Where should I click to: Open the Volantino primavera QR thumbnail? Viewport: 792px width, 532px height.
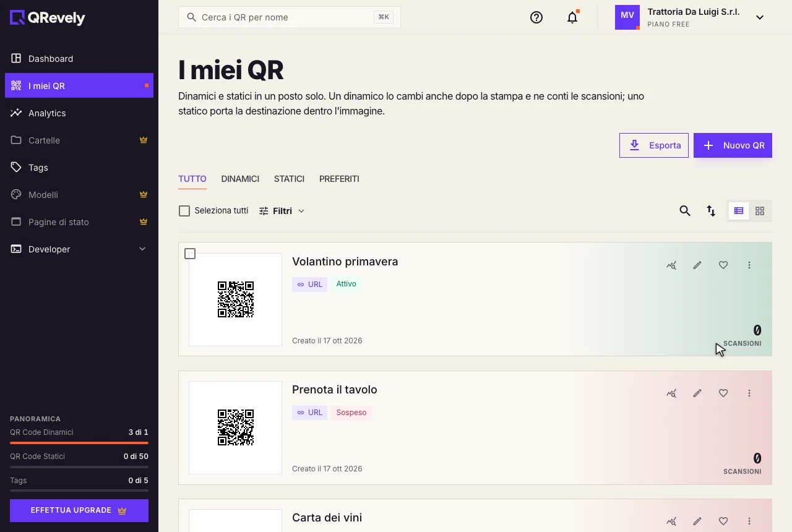click(x=236, y=299)
